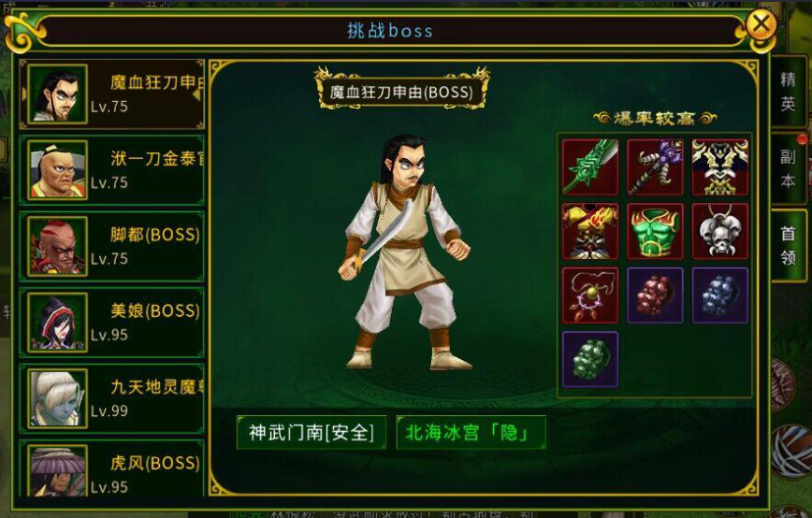Select the white skull necklace drop icon
Viewport: 812px width, 518px height.
coord(719,231)
